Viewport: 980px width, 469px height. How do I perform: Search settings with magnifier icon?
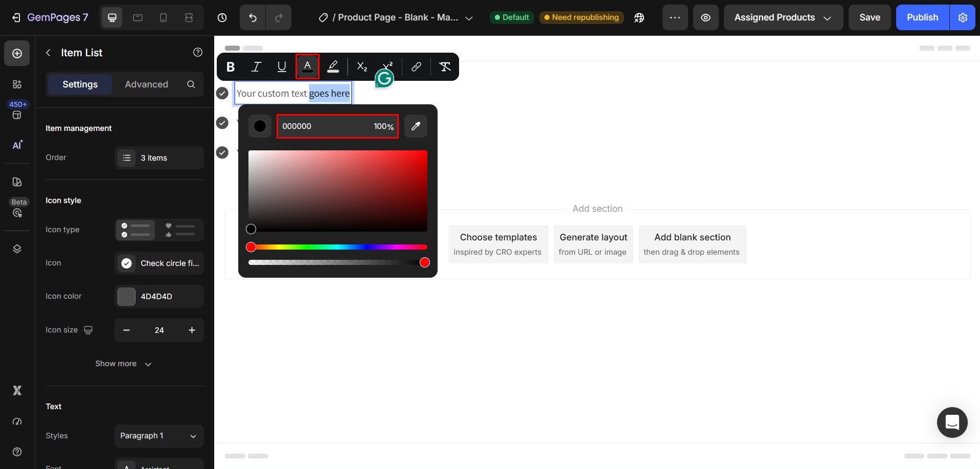191,84
